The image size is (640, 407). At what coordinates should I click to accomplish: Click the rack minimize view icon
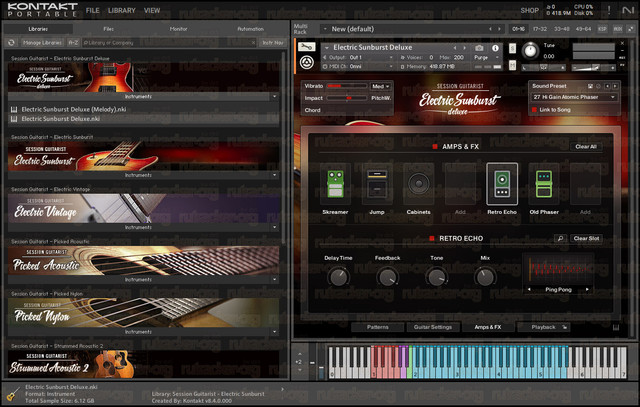coord(631,29)
